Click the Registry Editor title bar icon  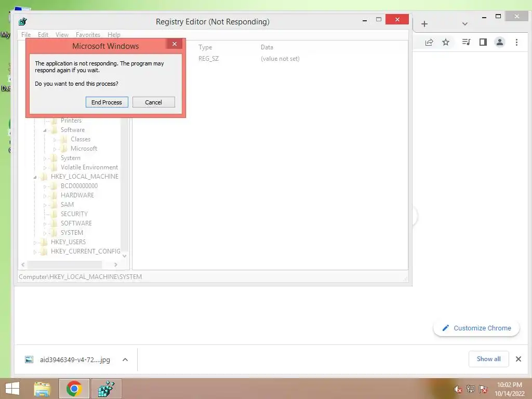point(23,22)
